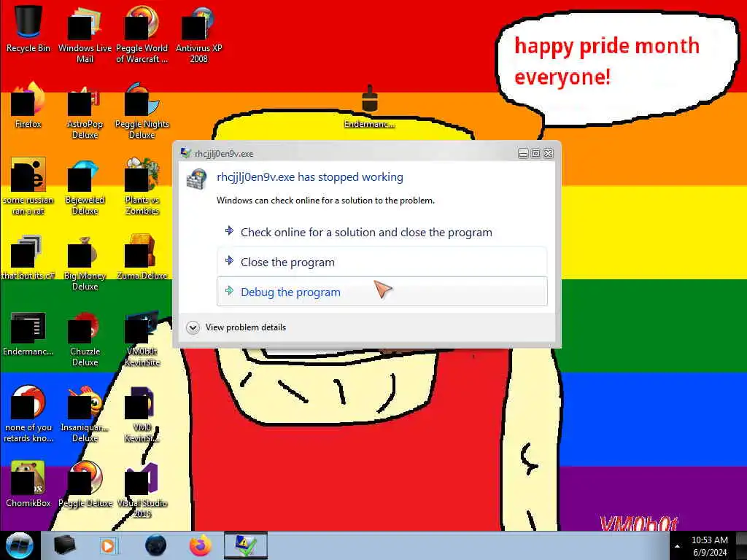This screenshot has height=560, width=747.
Task: Open the black box taskbar program
Action: pyautogui.click(x=65, y=545)
